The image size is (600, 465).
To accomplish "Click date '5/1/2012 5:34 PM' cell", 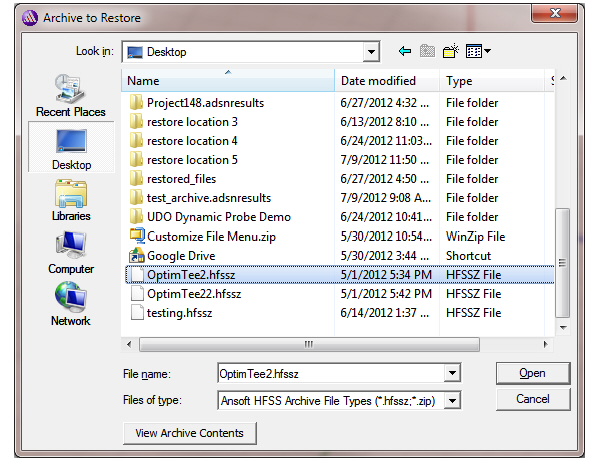I will [386, 275].
